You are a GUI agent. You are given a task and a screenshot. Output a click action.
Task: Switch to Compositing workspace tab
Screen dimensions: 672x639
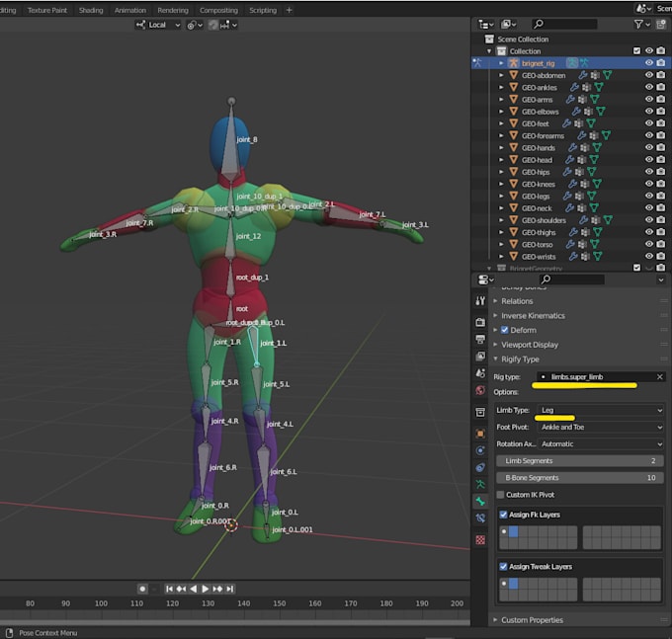coord(218,10)
